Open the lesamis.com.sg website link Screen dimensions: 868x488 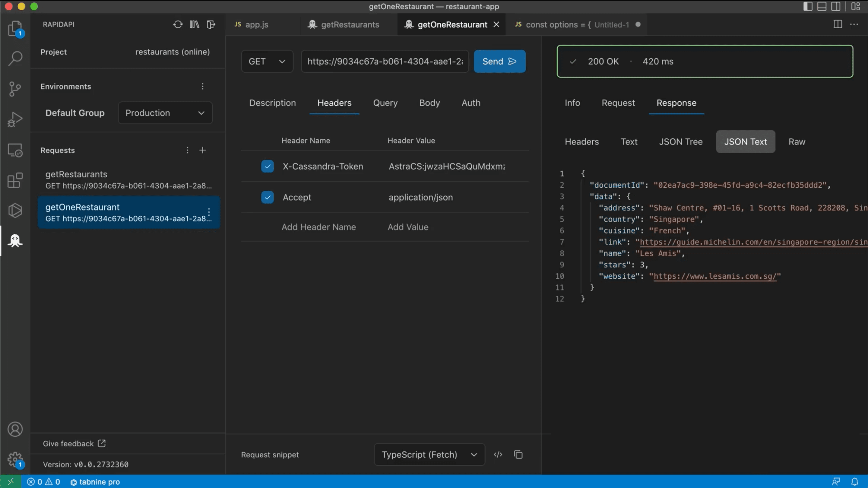[715, 276]
